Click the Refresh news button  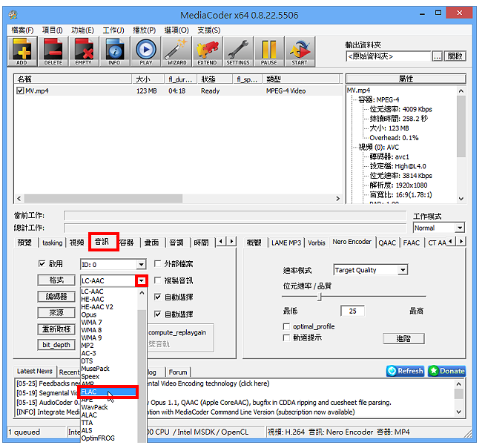tap(405, 371)
